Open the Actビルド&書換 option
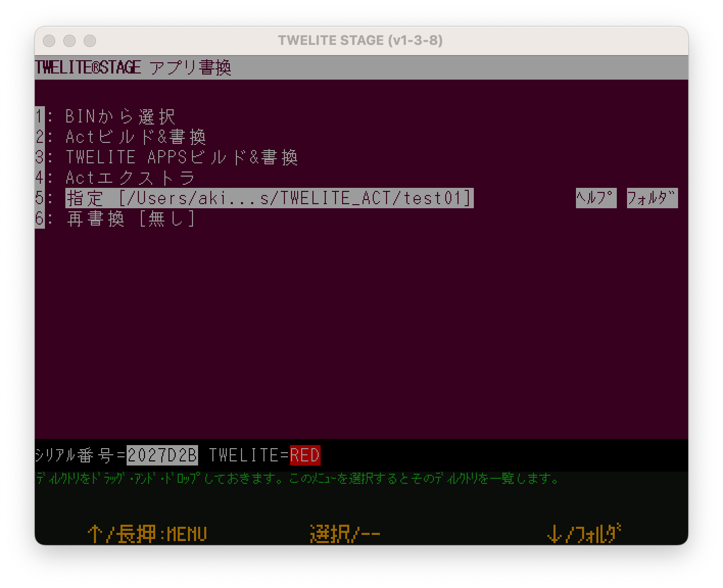723x588 pixels. tap(135, 137)
